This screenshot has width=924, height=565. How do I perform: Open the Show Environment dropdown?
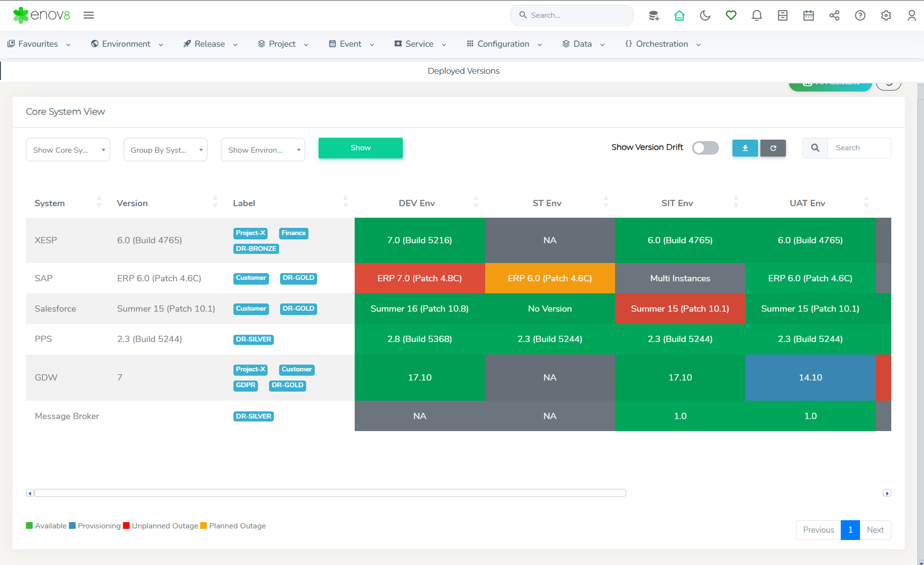263,150
